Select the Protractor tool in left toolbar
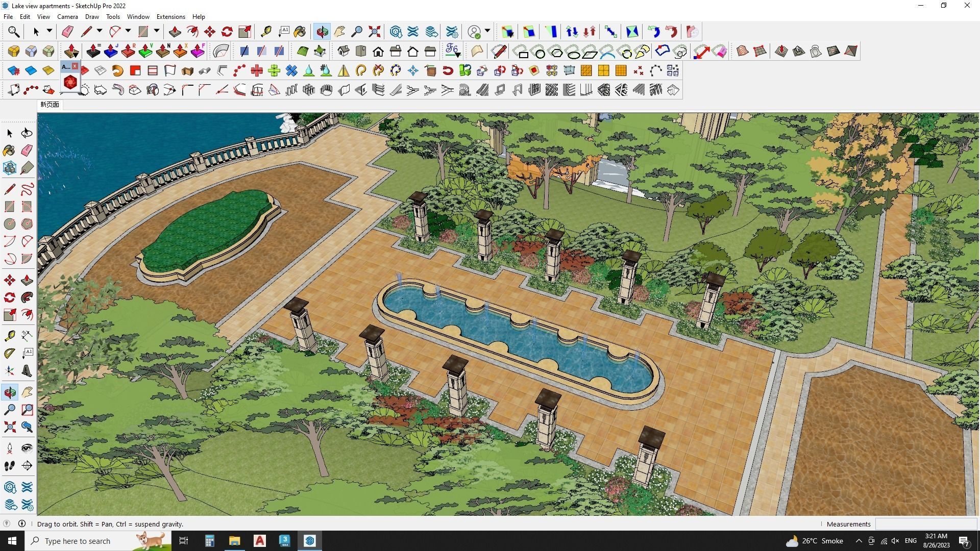 click(10, 353)
